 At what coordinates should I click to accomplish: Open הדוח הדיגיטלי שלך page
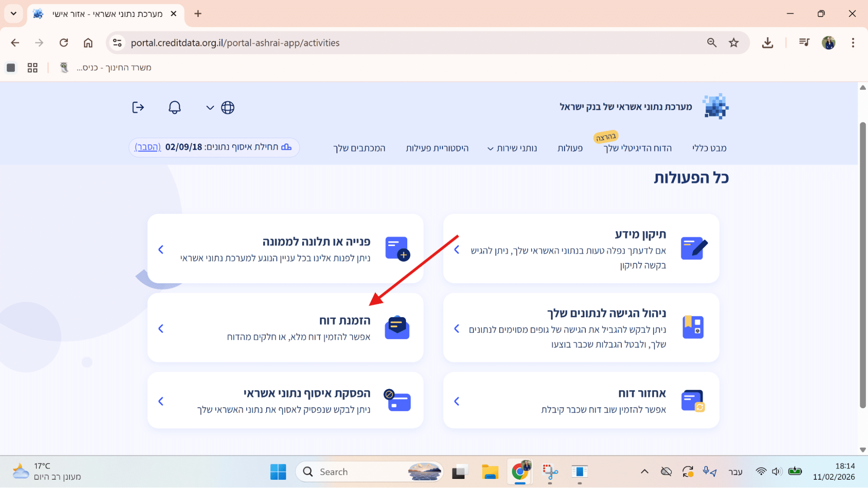pos(637,148)
